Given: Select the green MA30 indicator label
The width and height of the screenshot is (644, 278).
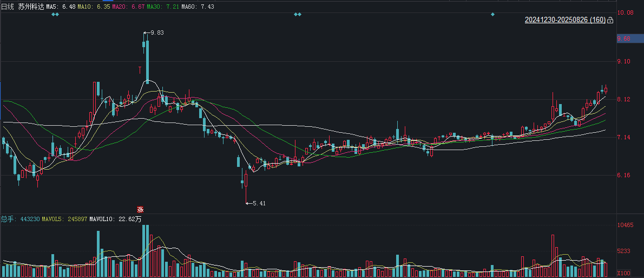Looking at the screenshot, I should click(163, 7).
